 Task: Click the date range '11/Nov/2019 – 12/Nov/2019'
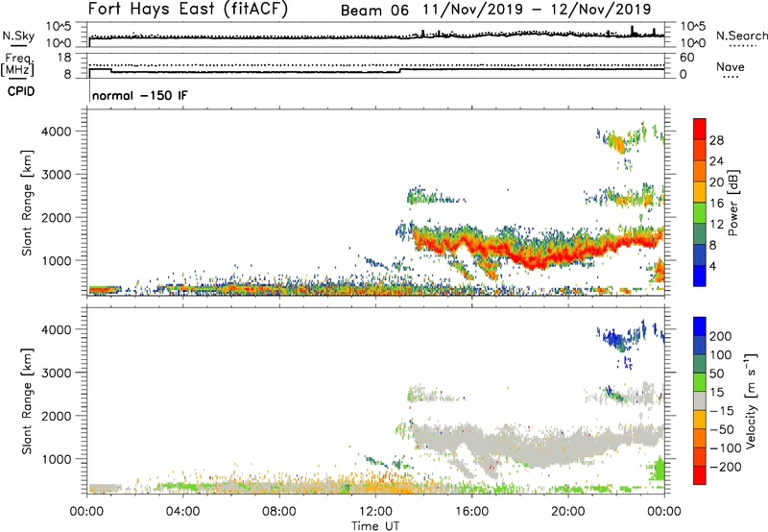click(x=537, y=10)
